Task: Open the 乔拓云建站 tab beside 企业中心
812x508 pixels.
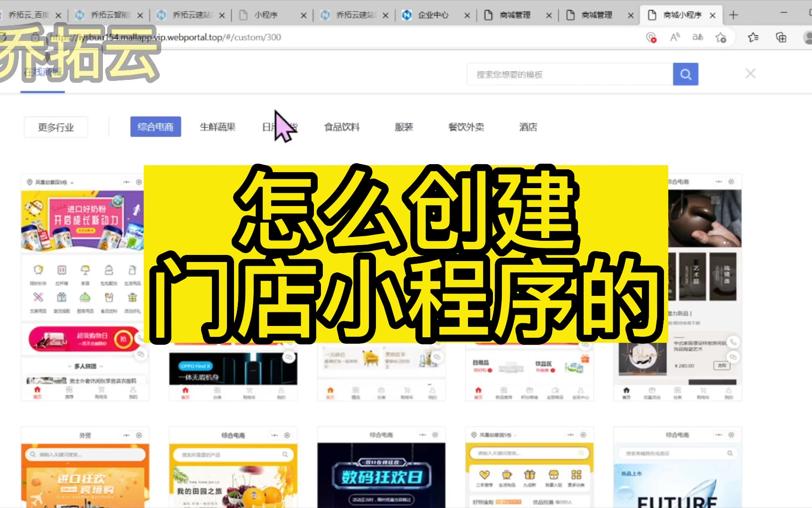Action: [355, 15]
